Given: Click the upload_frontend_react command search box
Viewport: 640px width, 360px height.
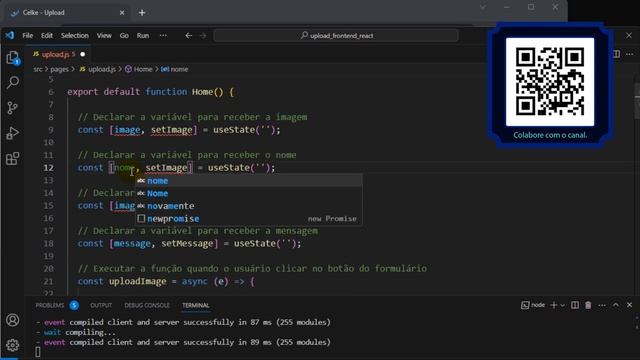Looking at the screenshot, I should click(336, 36).
